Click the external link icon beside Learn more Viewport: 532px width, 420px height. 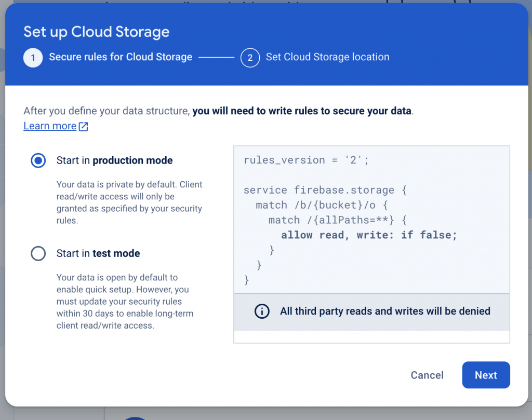[83, 126]
